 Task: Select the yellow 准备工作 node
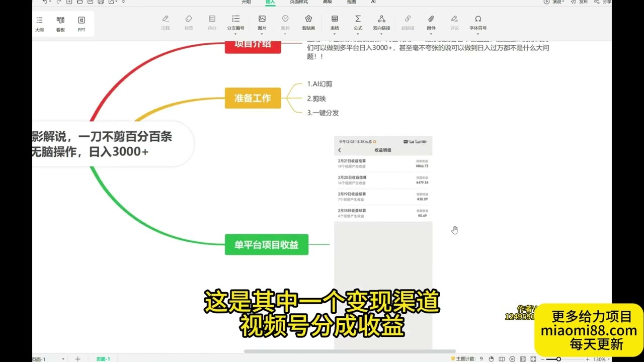click(253, 98)
